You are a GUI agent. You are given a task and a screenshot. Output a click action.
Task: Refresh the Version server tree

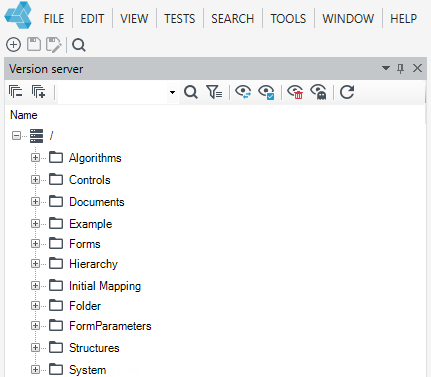pos(347,92)
